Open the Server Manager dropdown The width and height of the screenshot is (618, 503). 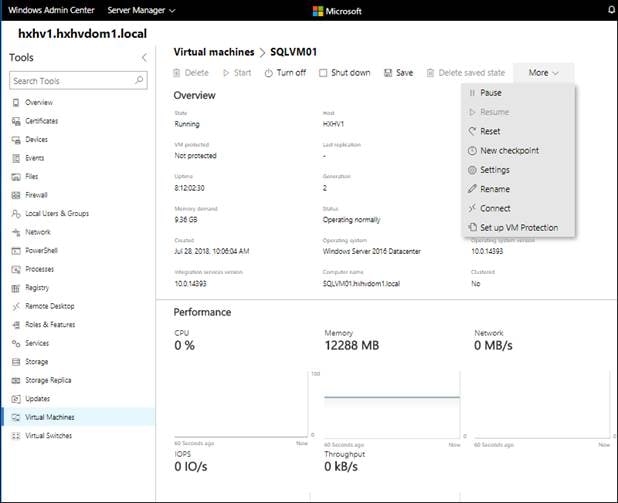(x=141, y=10)
